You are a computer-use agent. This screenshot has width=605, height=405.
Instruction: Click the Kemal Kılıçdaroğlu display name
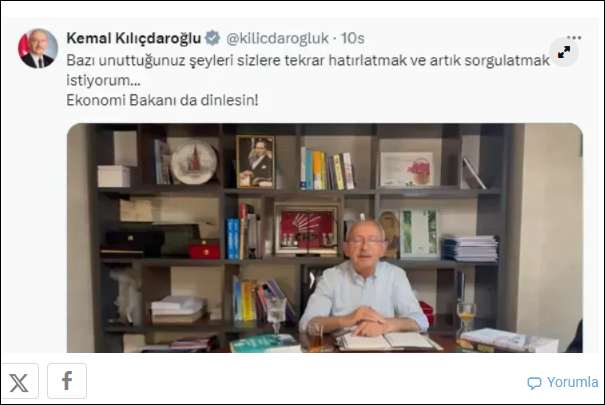click(134, 38)
